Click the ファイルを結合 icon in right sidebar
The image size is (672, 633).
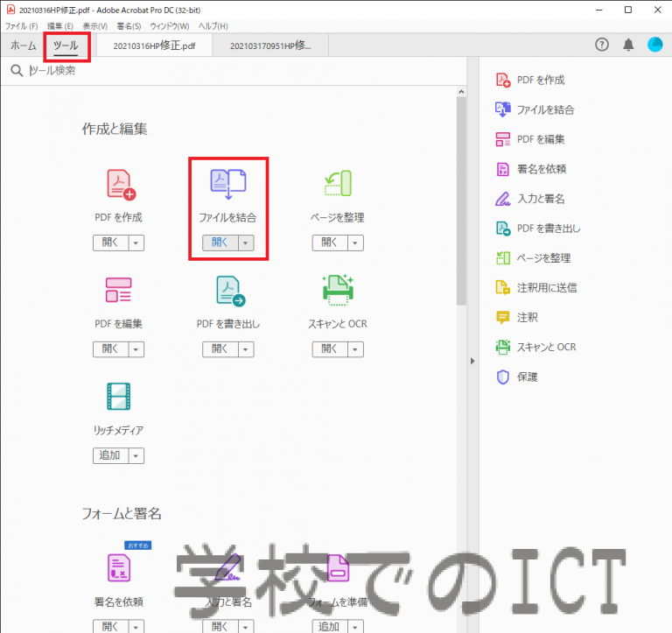point(503,109)
